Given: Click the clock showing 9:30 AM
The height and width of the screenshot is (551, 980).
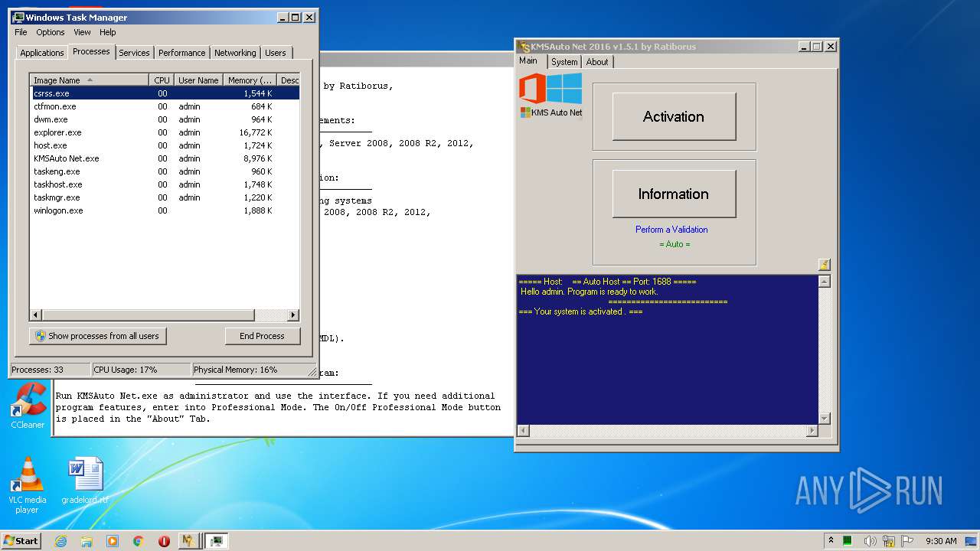Looking at the screenshot, I should click(x=941, y=541).
